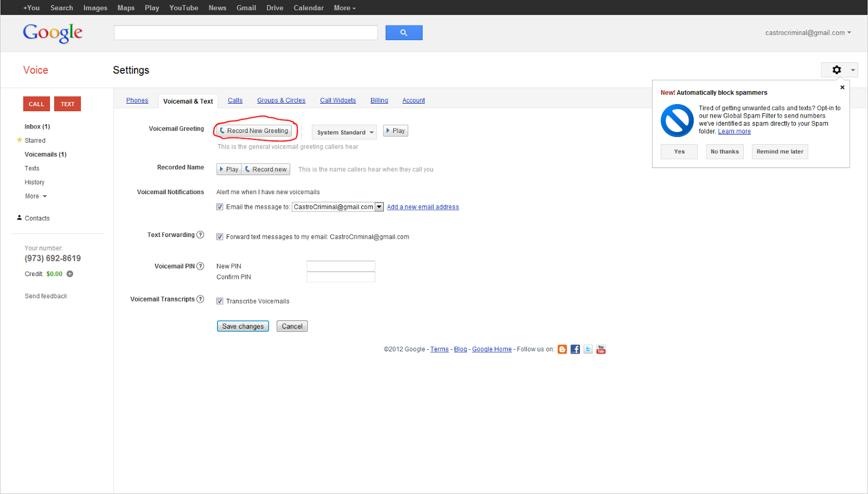Image resolution: width=868 pixels, height=494 pixels.
Task: Click the Blogger icon in footer
Action: pos(562,349)
